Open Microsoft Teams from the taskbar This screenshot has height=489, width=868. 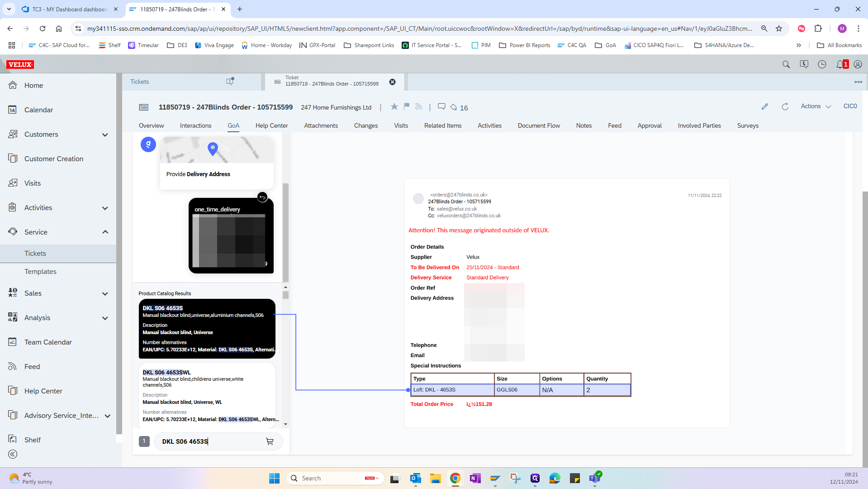595,478
